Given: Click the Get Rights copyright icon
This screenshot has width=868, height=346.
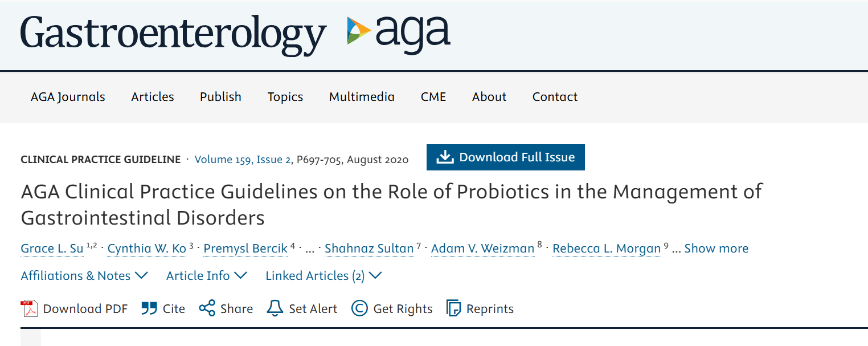Looking at the screenshot, I should click(x=359, y=308).
